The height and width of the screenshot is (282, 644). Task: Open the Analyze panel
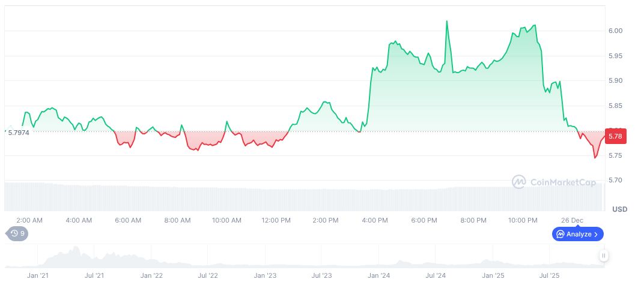click(577, 234)
